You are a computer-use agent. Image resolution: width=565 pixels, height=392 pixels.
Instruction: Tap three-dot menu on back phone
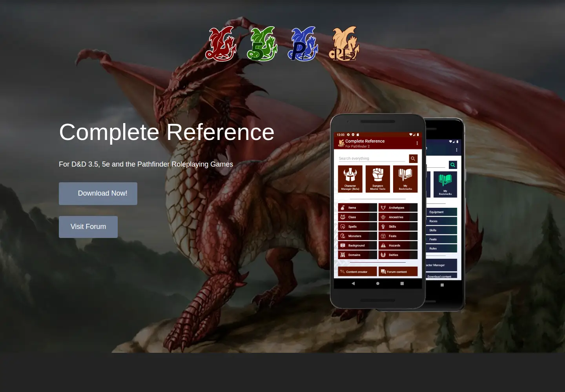[457, 150]
